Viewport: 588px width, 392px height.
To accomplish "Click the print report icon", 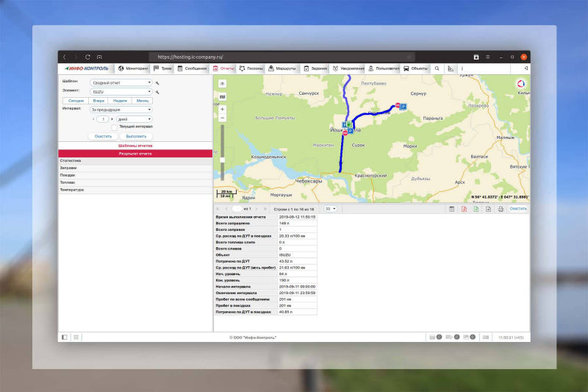I will coord(501,209).
